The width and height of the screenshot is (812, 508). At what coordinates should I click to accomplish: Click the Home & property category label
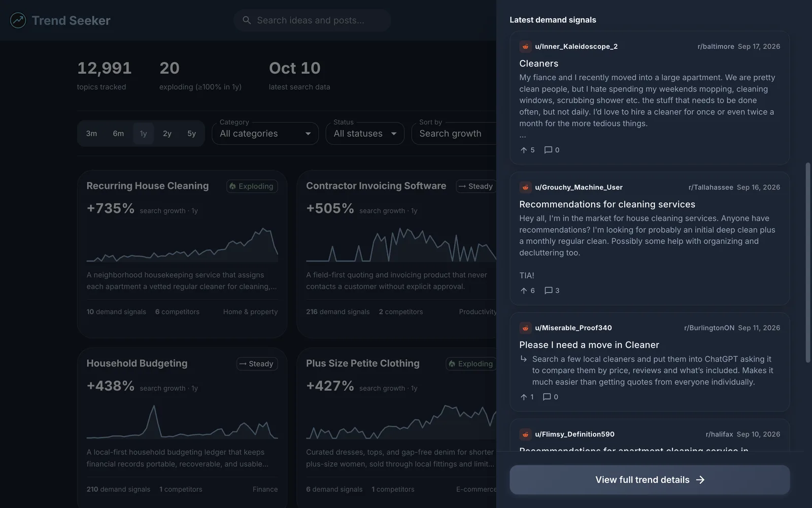[x=251, y=312]
